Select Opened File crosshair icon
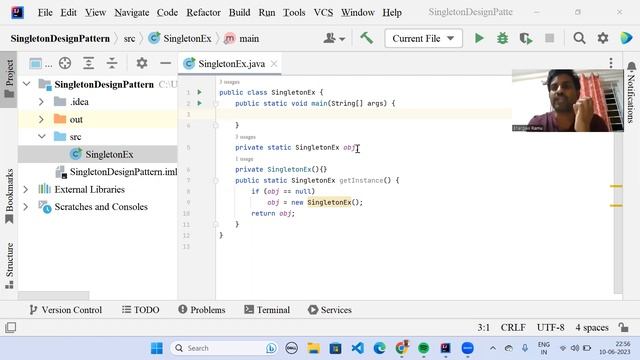This screenshot has width=640, height=360. tap(65, 63)
